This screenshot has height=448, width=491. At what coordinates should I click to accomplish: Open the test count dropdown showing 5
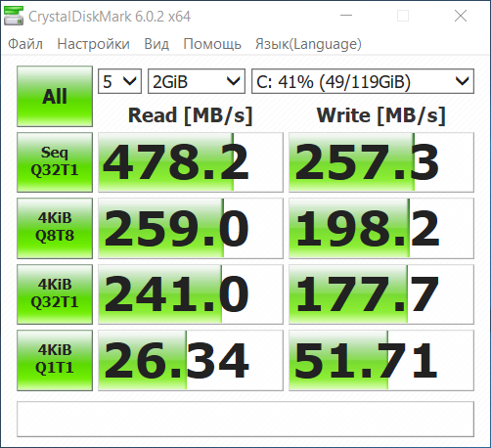[x=119, y=81]
